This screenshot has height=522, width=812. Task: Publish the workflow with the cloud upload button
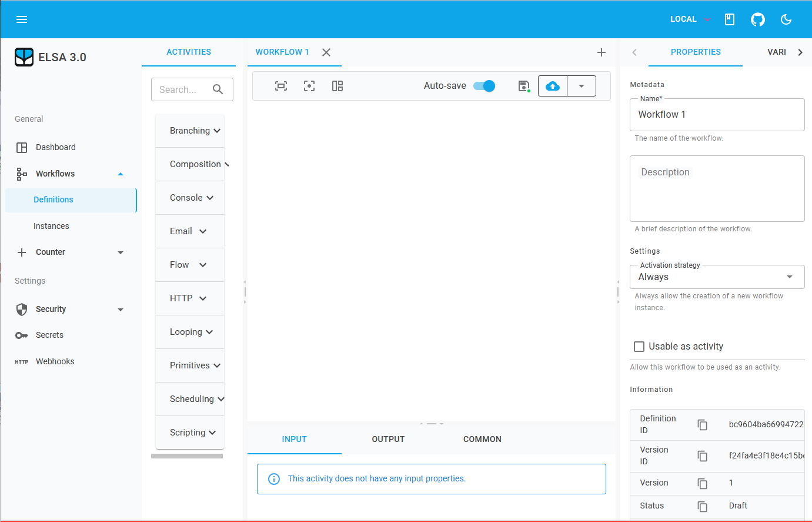click(553, 86)
